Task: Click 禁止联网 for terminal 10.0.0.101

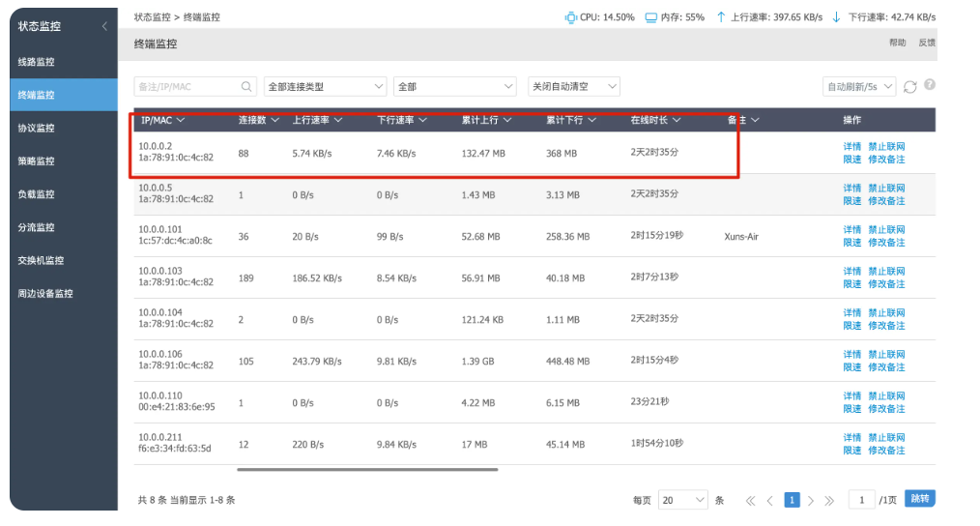Action: [x=886, y=229]
